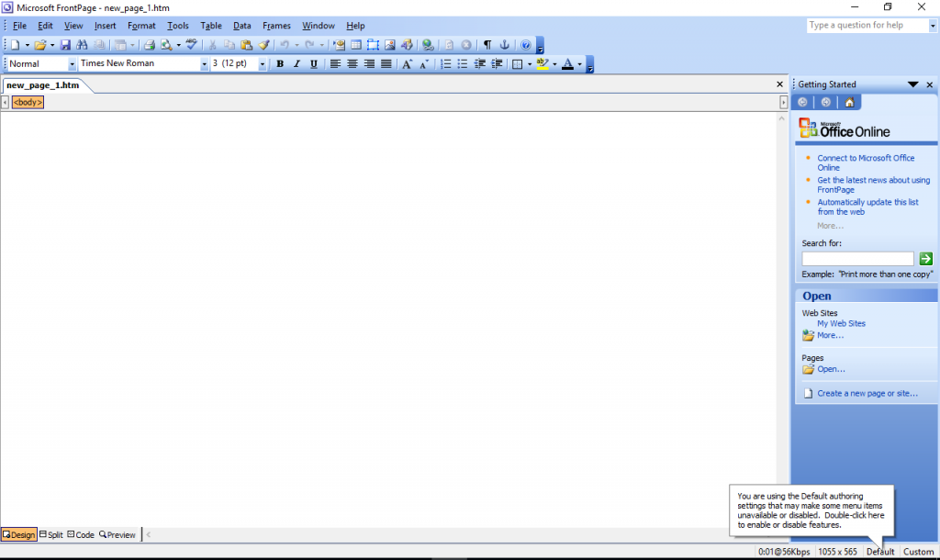
Task: Switch to the Code view tab
Action: click(81, 535)
